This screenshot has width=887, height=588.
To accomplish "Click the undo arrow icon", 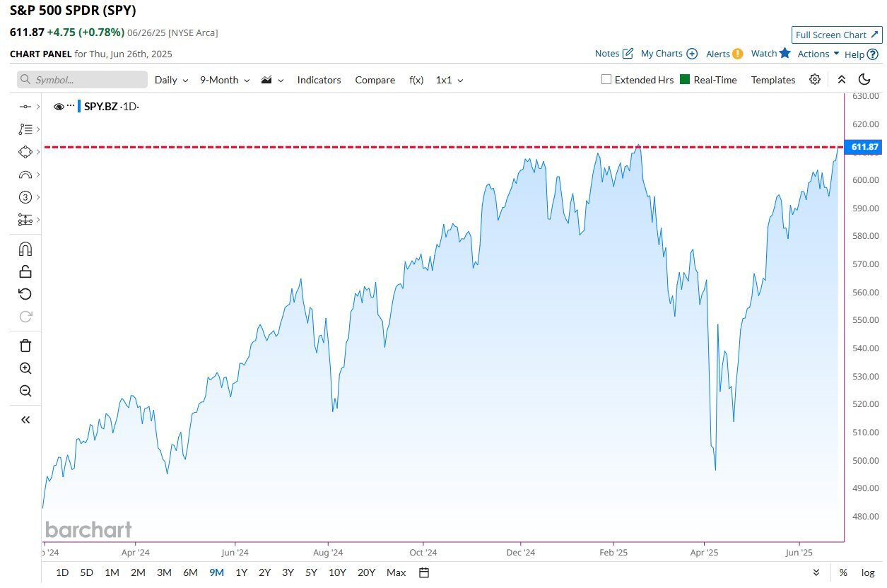I will coord(25,294).
